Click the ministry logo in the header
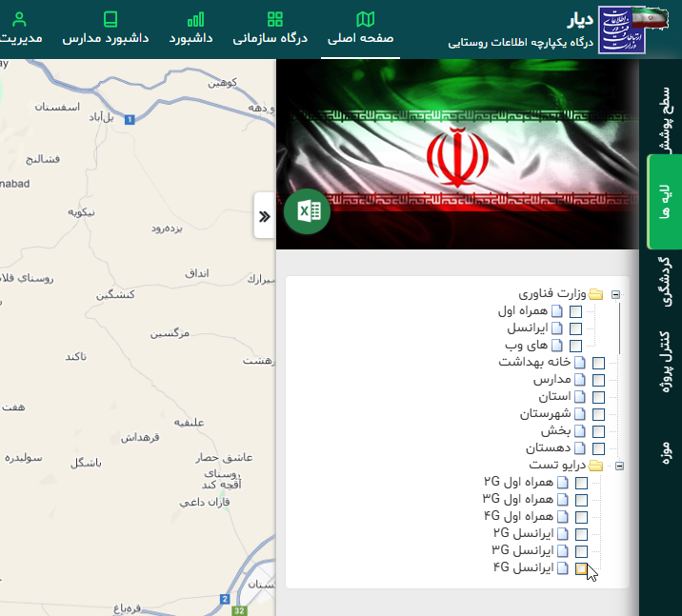Image resolution: width=682 pixels, height=616 pixels. click(621, 30)
